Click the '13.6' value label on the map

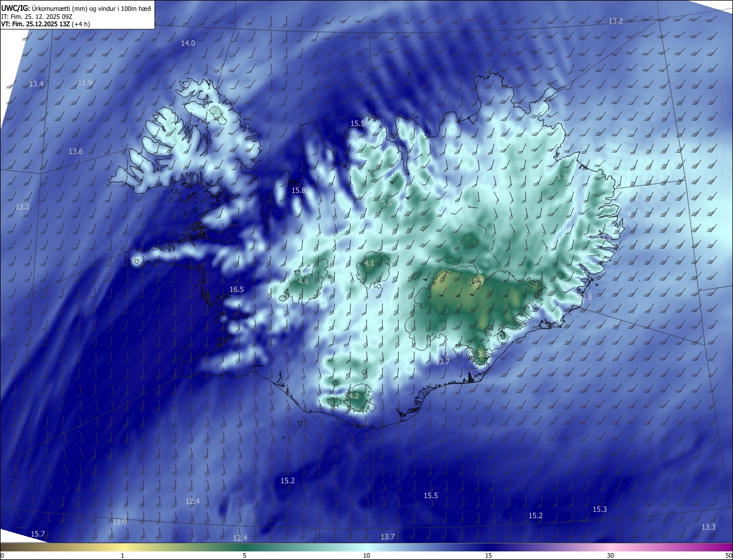(x=76, y=152)
